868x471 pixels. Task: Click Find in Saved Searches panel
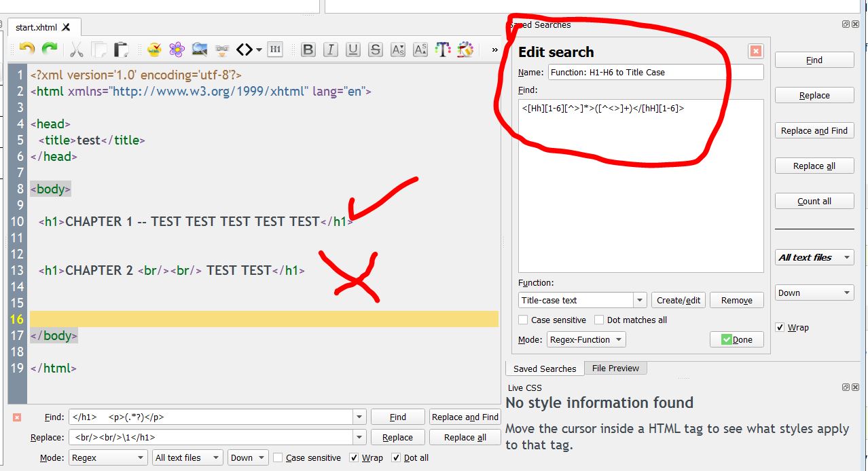(x=814, y=60)
